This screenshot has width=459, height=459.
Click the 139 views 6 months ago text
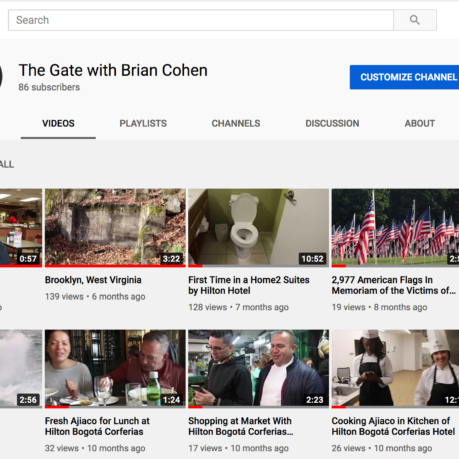coord(95,297)
